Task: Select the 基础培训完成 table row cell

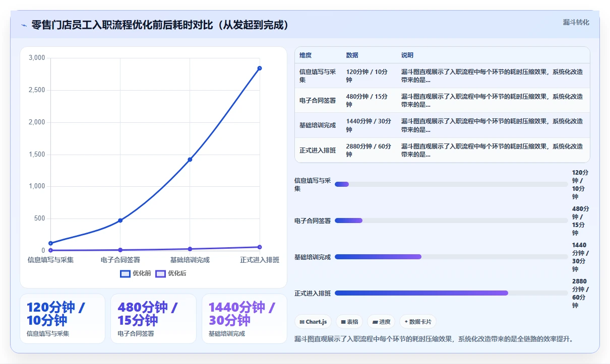Action: 318,125
